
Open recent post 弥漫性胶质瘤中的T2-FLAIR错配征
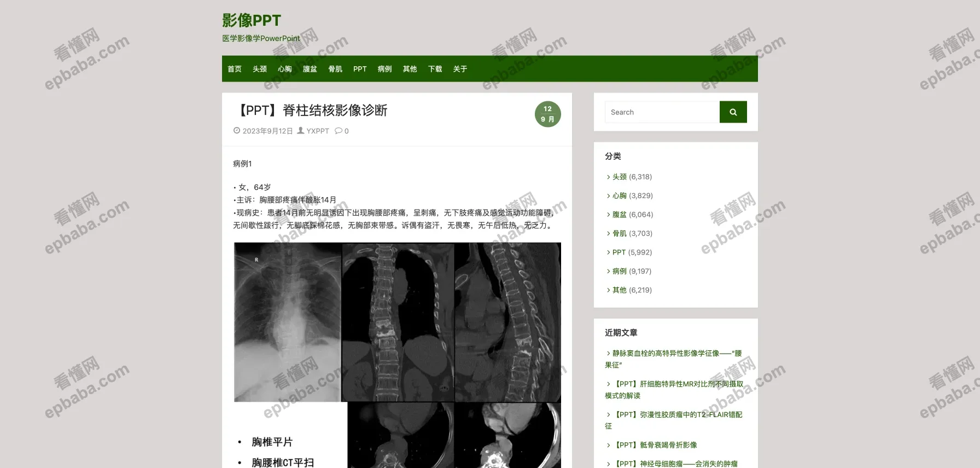pos(674,420)
